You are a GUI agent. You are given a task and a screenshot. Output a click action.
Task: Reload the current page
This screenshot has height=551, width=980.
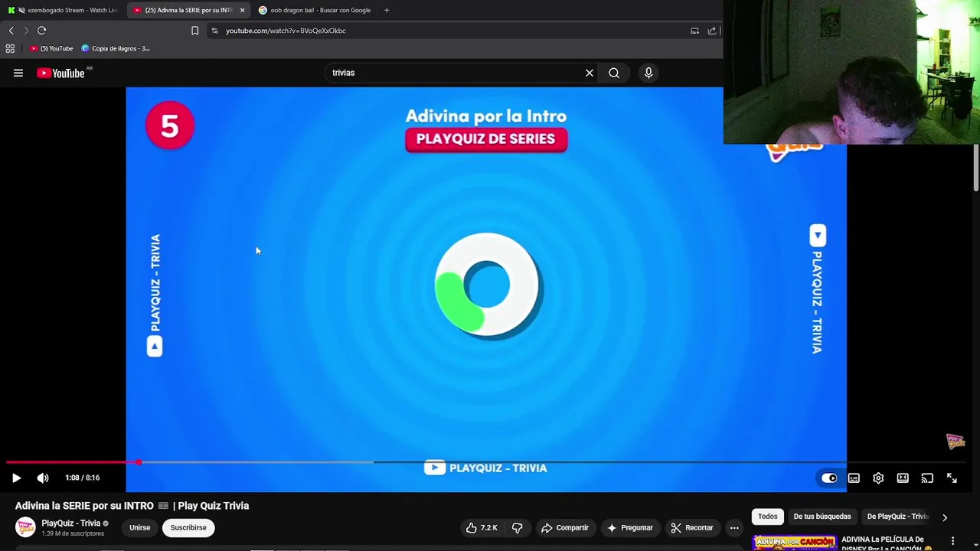tap(41, 31)
